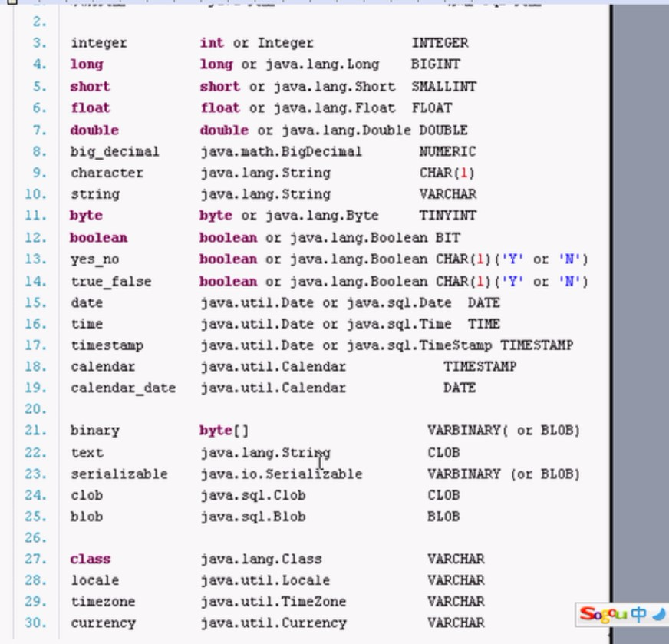Click 'string' type name on line 10
This screenshot has height=644, width=669.
(x=94, y=195)
